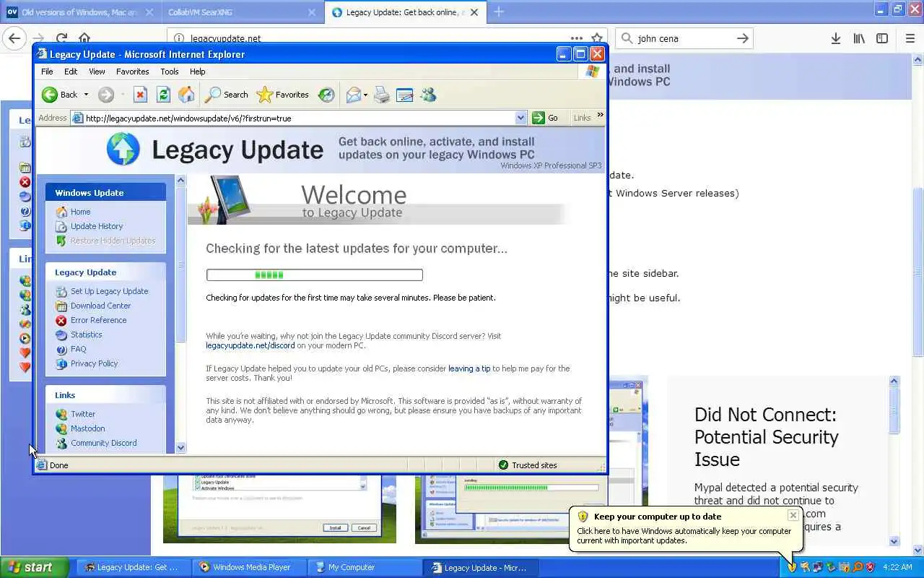Click the red Stop icon in IE toolbar
Image resolution: width=924 pixels, height=578 pixels.
click(141, 95)
